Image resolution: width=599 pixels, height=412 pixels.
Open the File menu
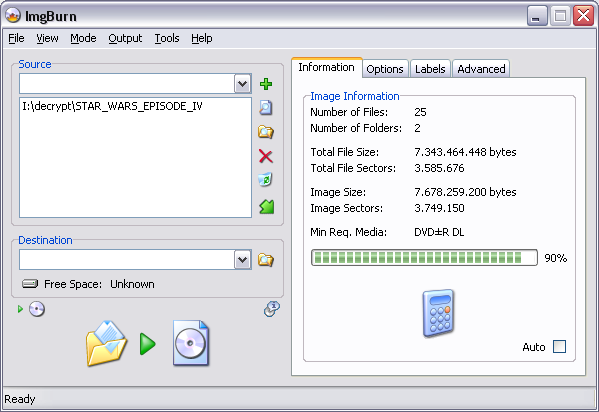click(16, 38)
